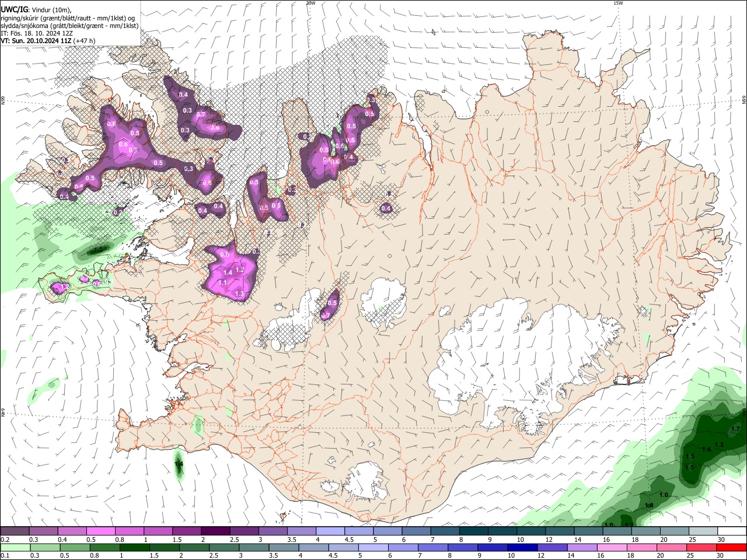This screenshot has height=560, width=747.
Task: Pick the palest green rain swatch between 0.1 and 0.3
Action: pyautogui.click(x=15, y=547)
